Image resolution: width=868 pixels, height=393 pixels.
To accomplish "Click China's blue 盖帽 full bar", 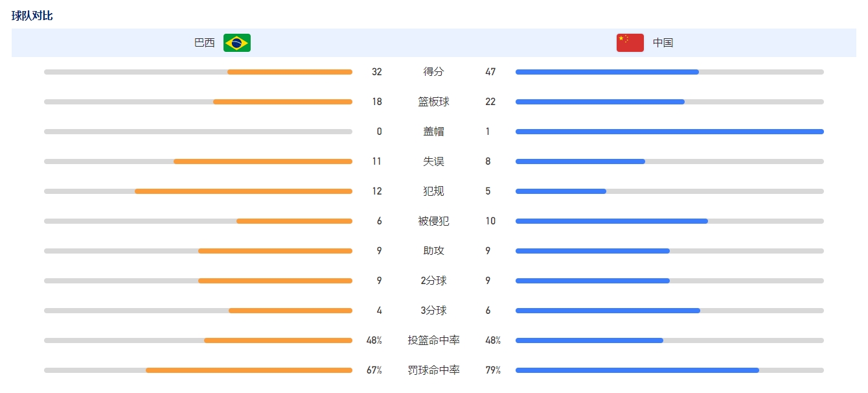I will [670, 132].
